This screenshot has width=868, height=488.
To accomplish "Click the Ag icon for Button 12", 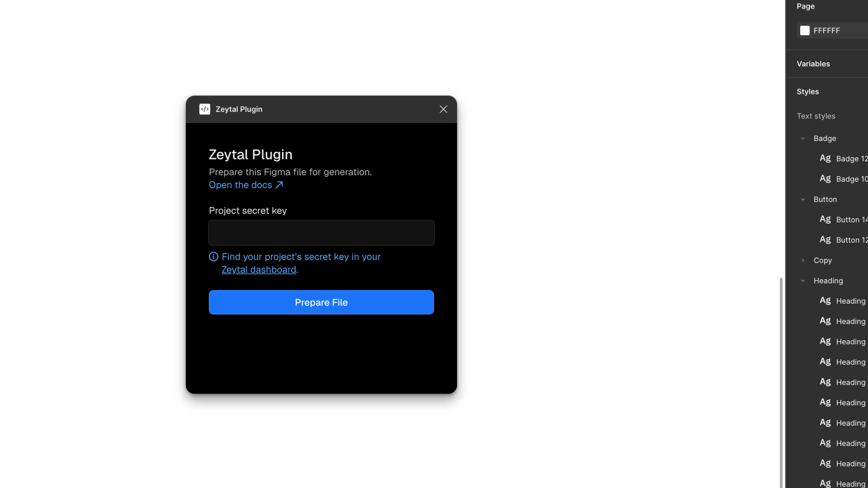I will (x=825, y=239).
